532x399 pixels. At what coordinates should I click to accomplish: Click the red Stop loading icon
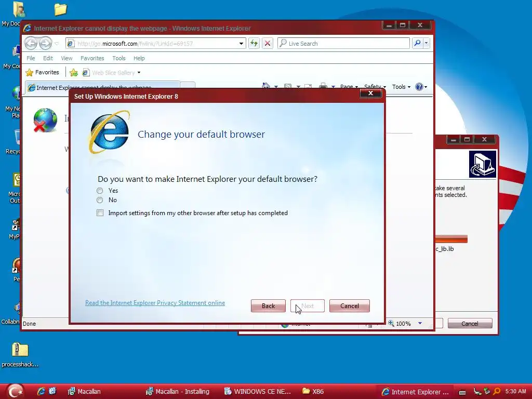[x=268, y=43]
